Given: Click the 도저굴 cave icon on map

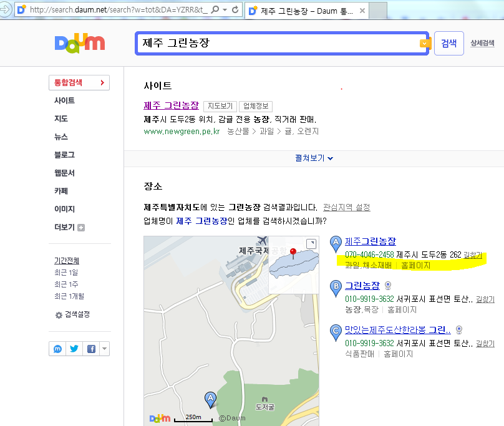Looking at the screenshot, I should coord(264,399).
